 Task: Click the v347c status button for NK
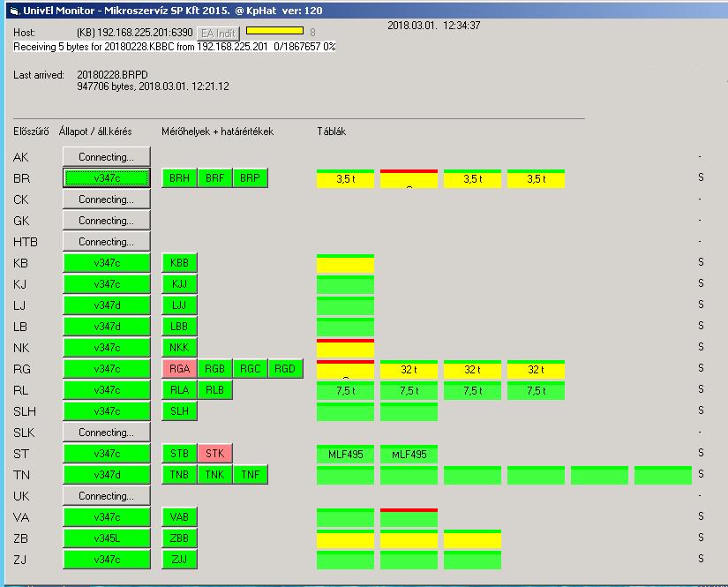coord(106,348)
